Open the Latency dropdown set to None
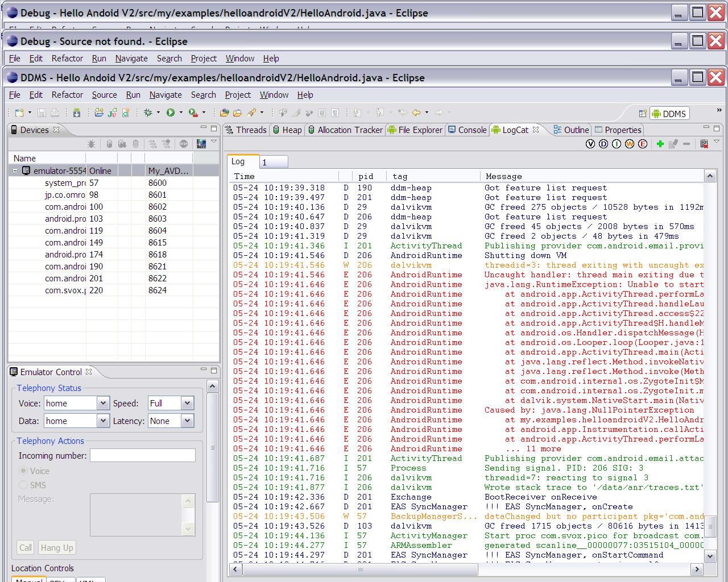728x582 pixels. pos(187,421)
